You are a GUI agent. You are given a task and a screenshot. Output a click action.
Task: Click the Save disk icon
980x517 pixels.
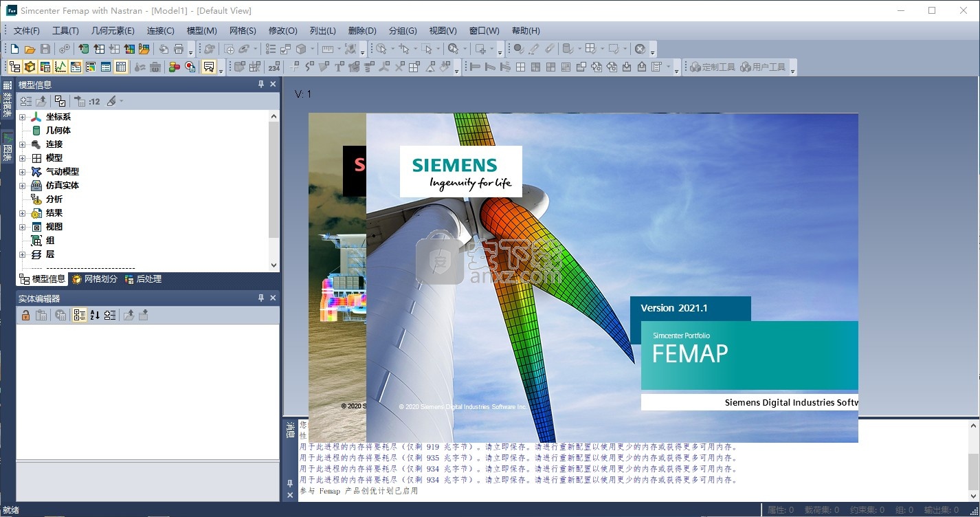coord(45,49)
